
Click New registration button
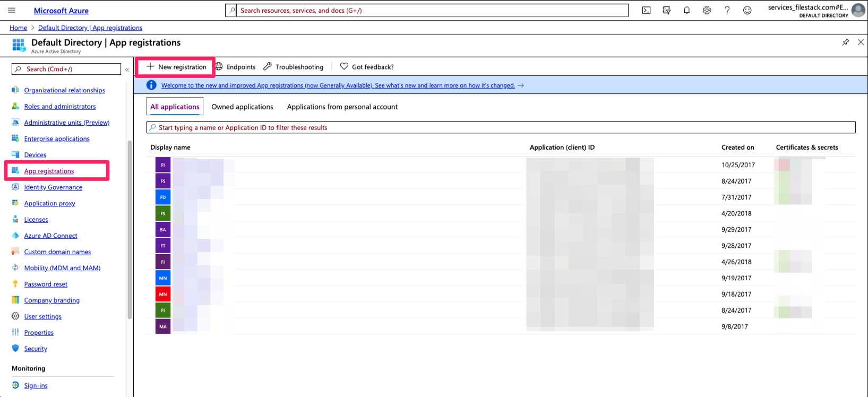click(176, 67)
